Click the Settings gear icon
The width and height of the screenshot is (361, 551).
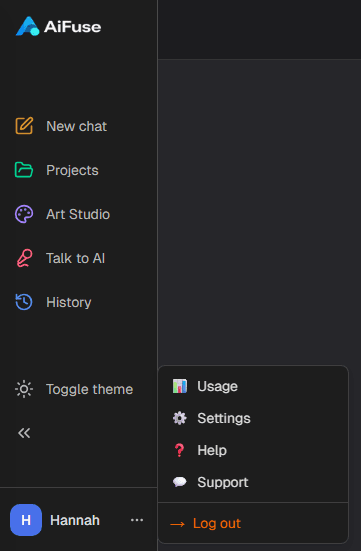point(180,418)
